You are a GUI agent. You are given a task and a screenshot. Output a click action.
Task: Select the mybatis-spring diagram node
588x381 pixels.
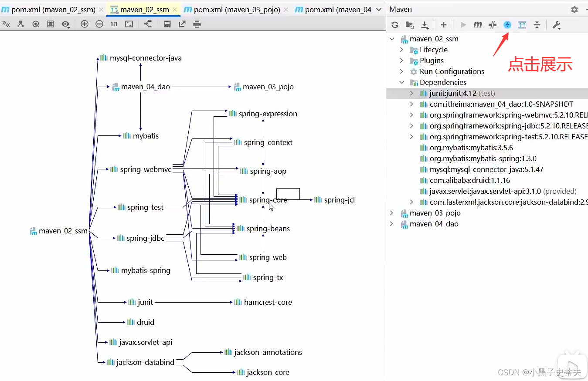click(x=140, y=270)
